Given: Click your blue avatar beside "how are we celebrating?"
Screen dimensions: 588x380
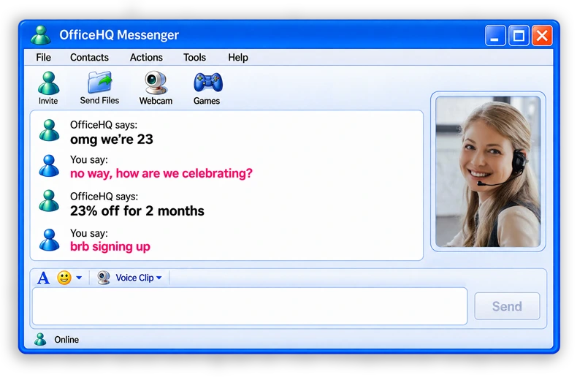Looking at the screenshot, I should pos(49,166).
